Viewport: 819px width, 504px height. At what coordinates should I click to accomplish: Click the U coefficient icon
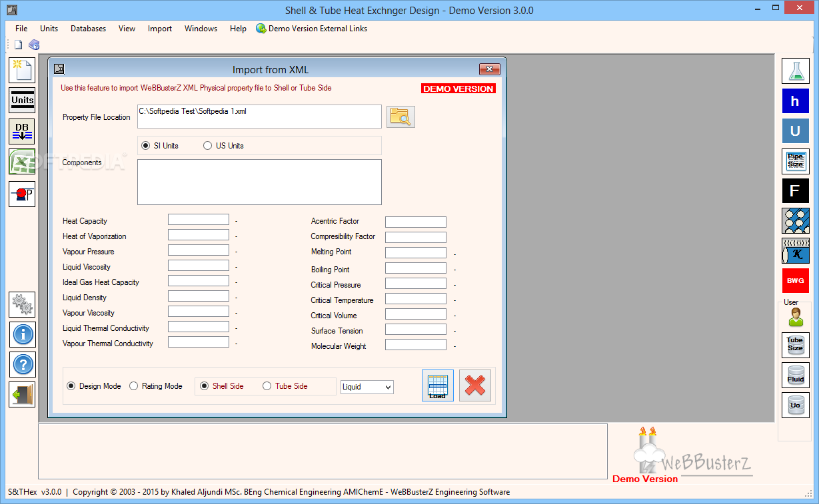(x=795, y=131)
